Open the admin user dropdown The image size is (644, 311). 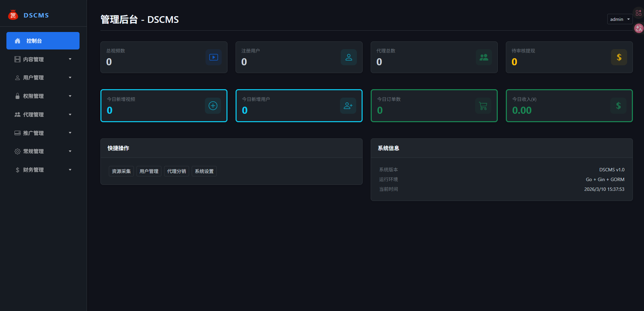click(x=620, y=19)
